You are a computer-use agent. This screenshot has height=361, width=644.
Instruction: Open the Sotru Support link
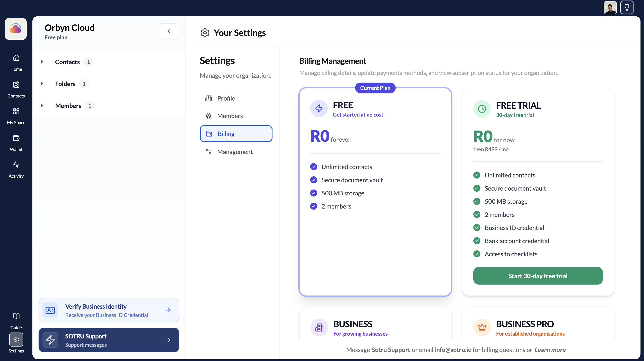pyautogui.click(x=391, y=350)
